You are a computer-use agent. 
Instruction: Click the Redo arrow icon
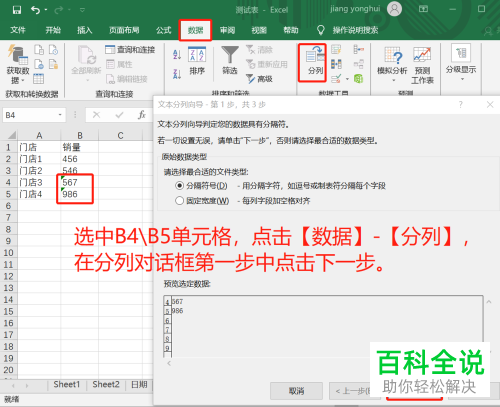pos(59,10)
